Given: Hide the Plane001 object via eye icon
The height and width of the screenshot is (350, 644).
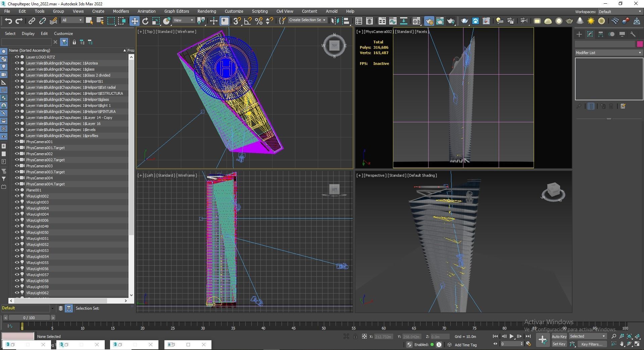Looking at the screenshot, I should click(x=17, y=190).
